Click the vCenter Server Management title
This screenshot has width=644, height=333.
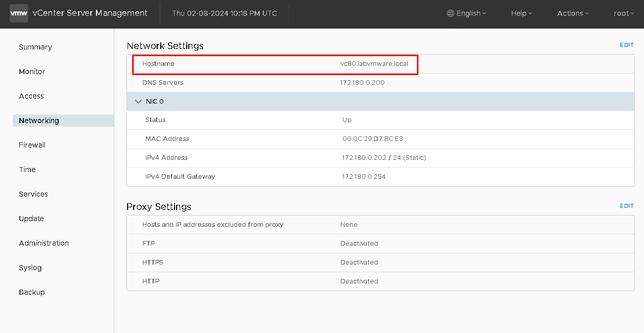(x=90, y=13)
